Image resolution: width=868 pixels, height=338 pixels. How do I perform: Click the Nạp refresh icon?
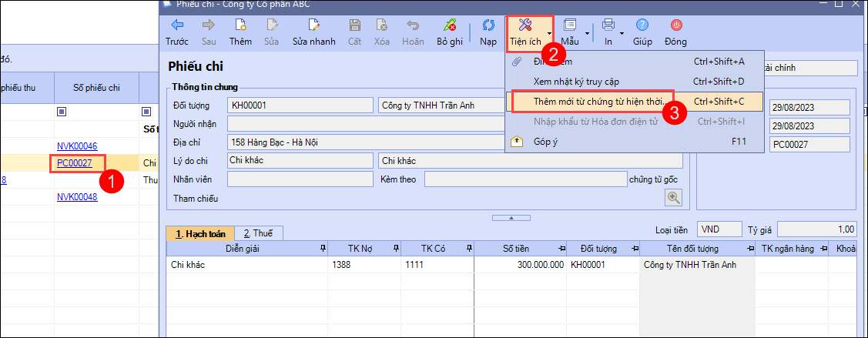pyautogui.click(x=488, y=25)
